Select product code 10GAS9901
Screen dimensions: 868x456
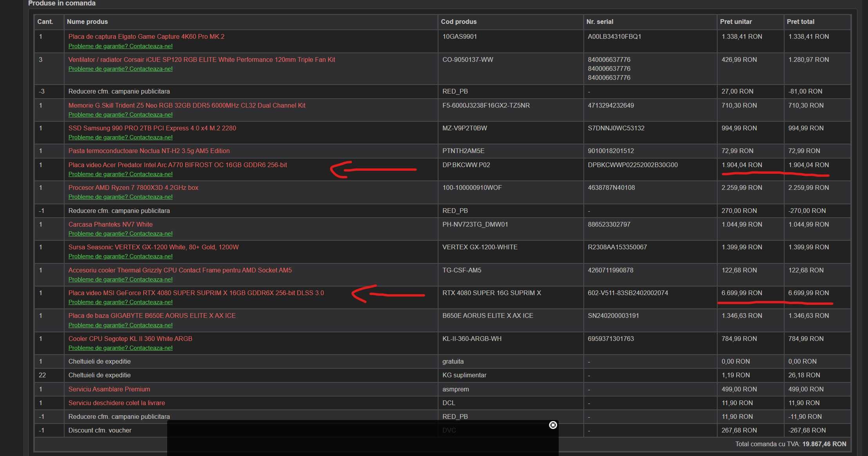(x=460, y=37)
